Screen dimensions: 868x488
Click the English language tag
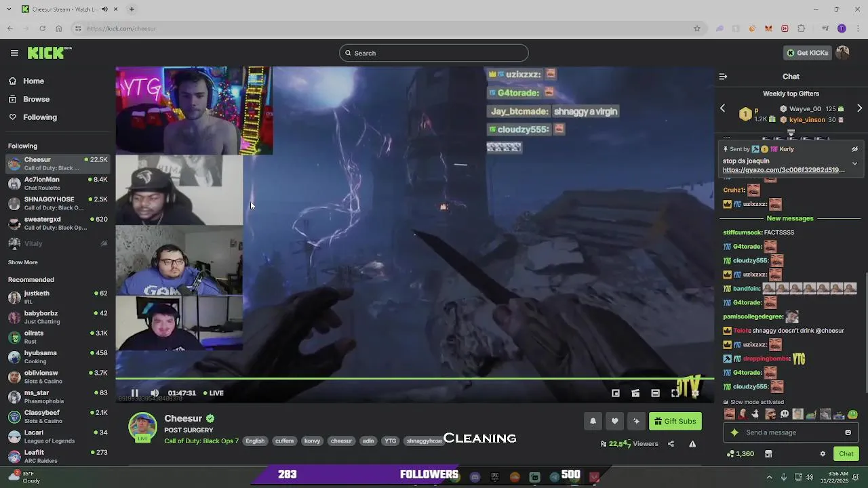point(255,441)
